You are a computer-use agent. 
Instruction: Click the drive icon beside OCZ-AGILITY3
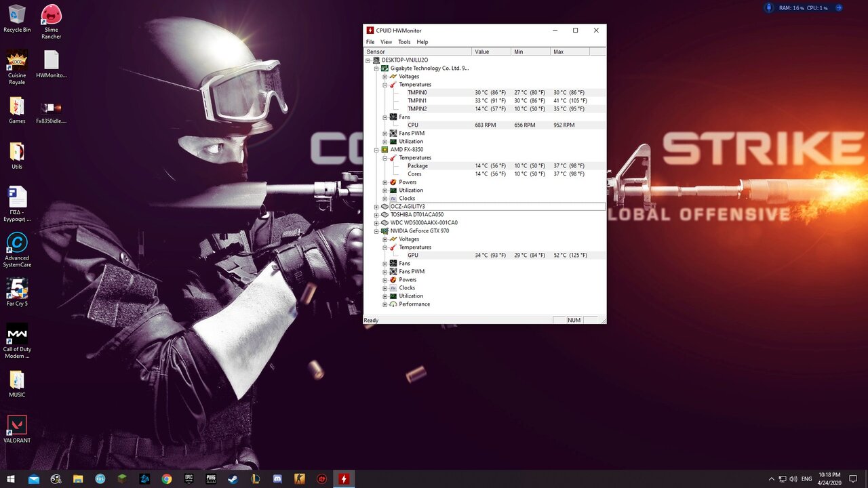coord(384,207)
